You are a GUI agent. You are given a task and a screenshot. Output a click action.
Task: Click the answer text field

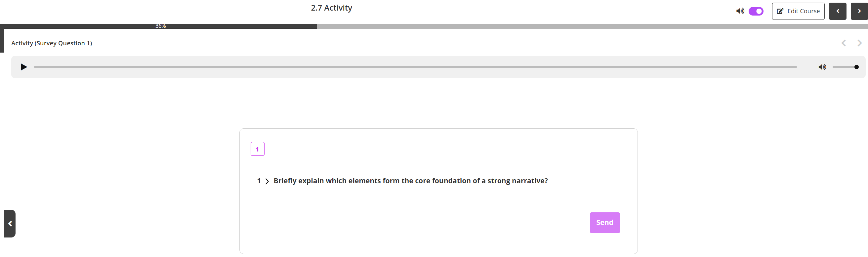(x=438, y=201)
